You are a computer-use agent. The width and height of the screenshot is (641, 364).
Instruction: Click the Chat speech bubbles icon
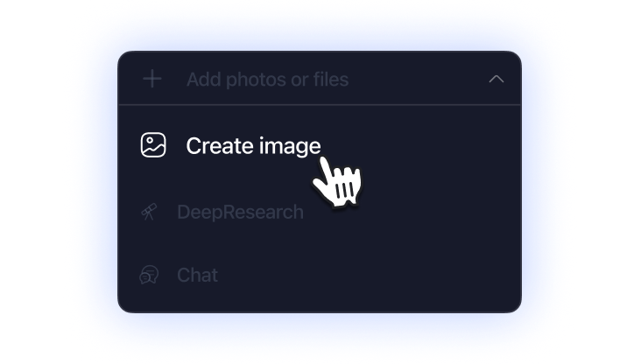point(149,275)
